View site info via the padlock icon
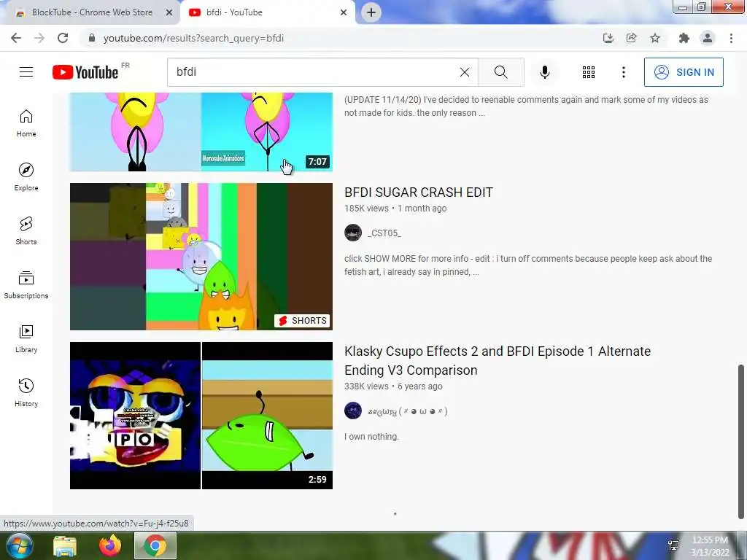This screenshot has width=747, height=560. 92,38
